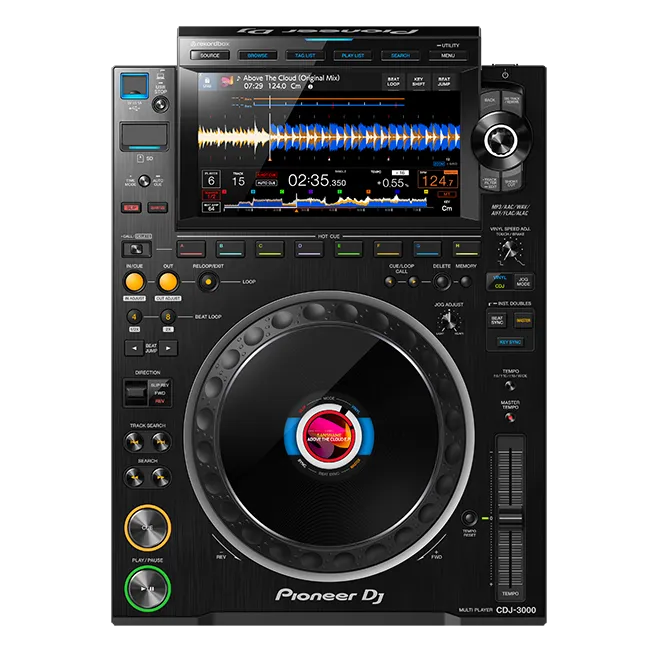Call next cue with CUE/LOOP CALL right
The image size is (647, 647).
[x=413, y=282]
